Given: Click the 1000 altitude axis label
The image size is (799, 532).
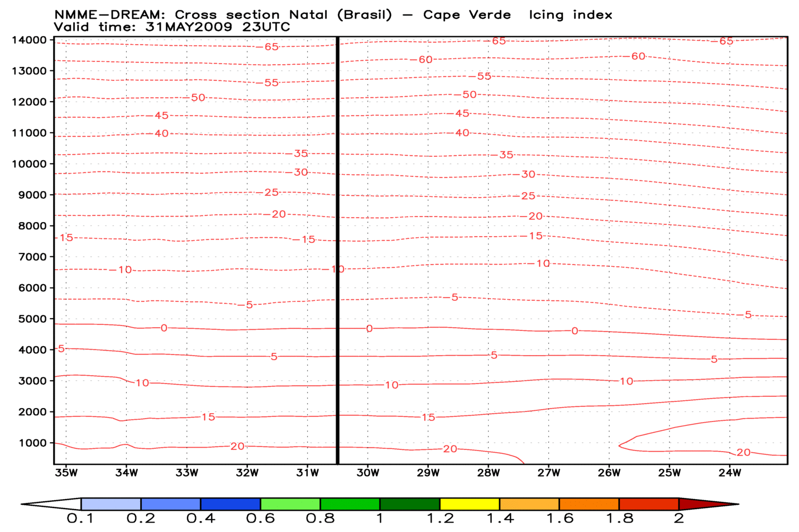Looking at the screenshot, I should tap(32, 443).
